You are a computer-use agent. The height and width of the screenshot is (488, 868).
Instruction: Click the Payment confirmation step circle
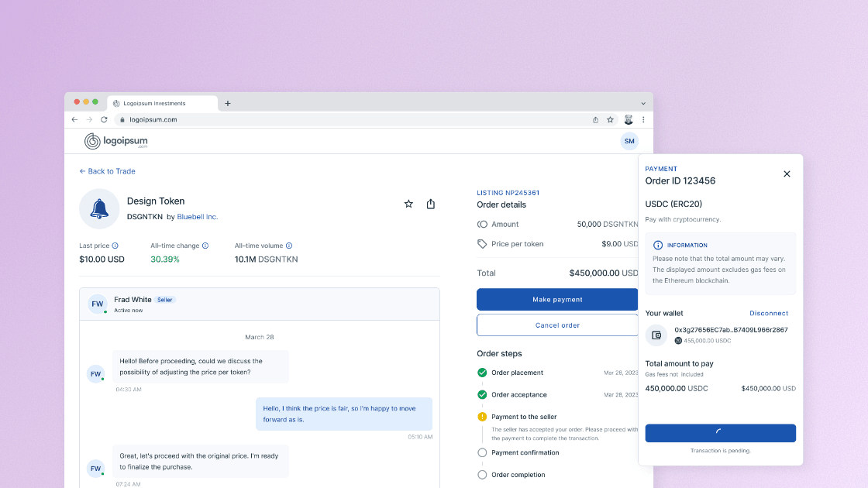(482, 452)
